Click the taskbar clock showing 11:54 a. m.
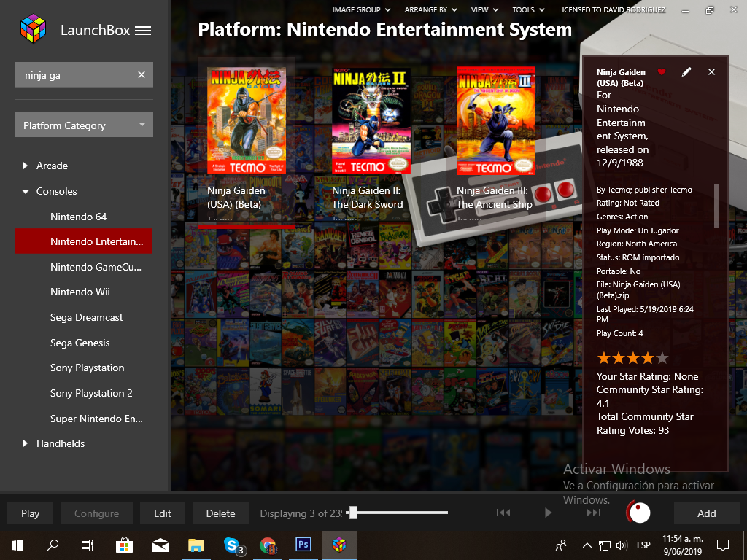The width and height of the screenshot is (747, 560). [683, 545]
